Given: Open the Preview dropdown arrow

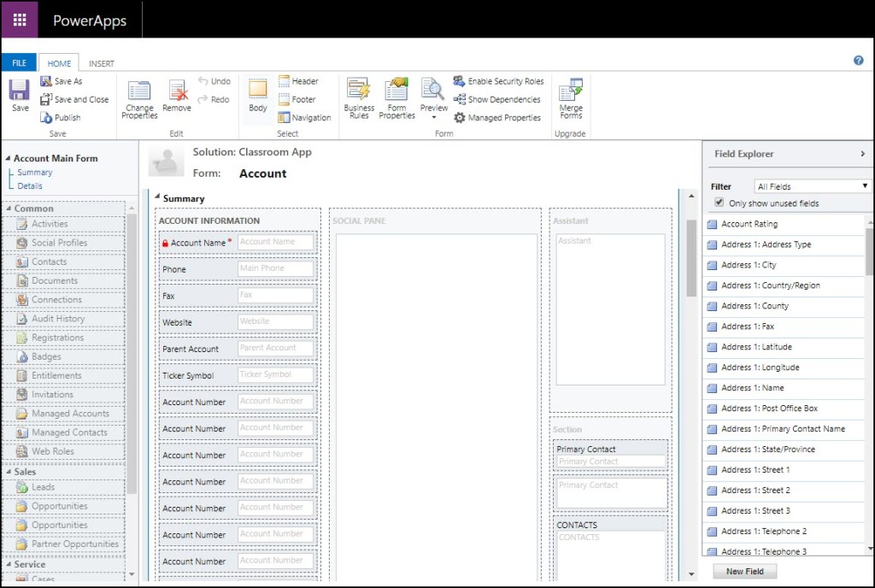Looking at the screenshot, I should pyautogui.click(x=434, y=118).
